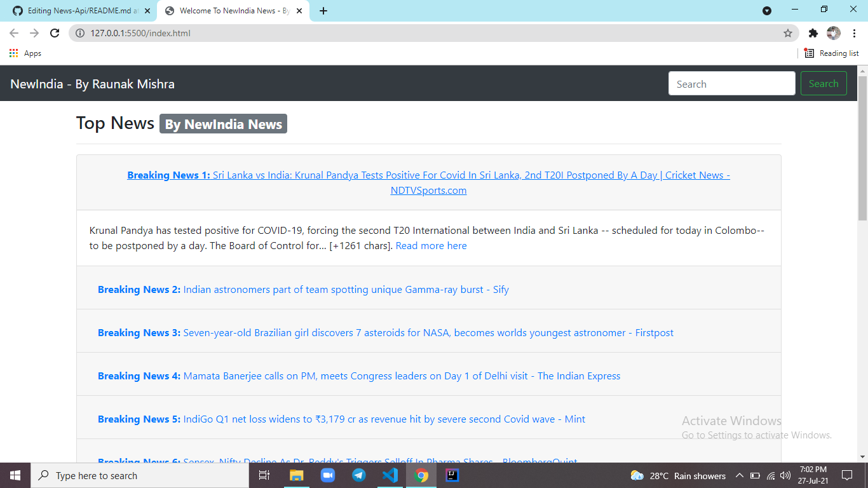Open the VS Code taskbar icon
Image resolution: width=868 pixels, height=488 pixels.
click(x=390, y=475)
